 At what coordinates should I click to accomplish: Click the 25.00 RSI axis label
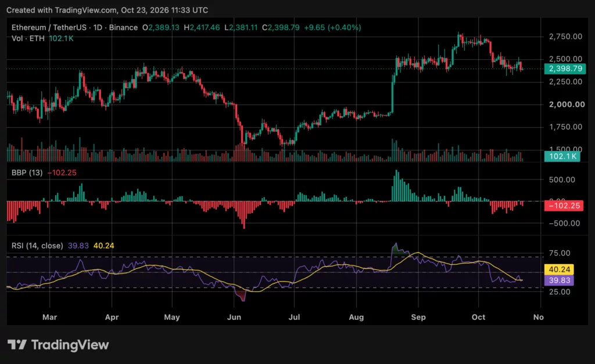560,292
